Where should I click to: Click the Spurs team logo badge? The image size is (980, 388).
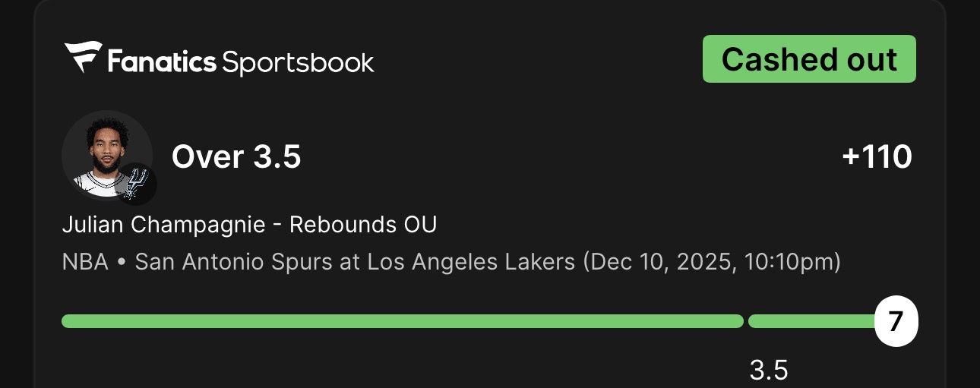[137, 185]
